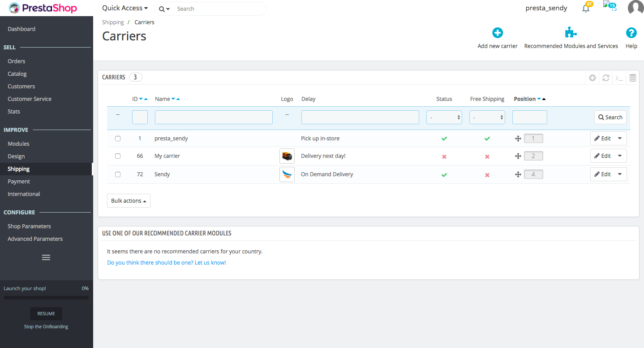This screenshot has height=348, width=644.
Task: Click the add carrier icon in panel header
Action: click(592, 78)
